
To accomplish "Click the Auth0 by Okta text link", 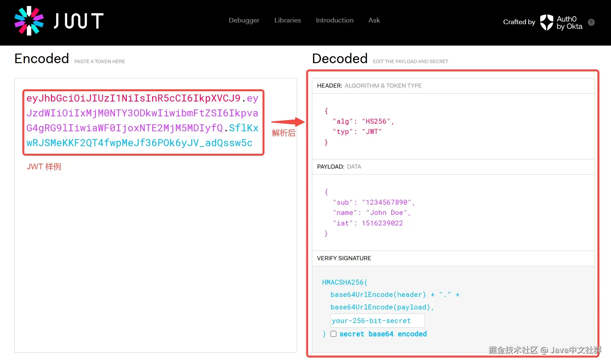I will tap(569, 22).
